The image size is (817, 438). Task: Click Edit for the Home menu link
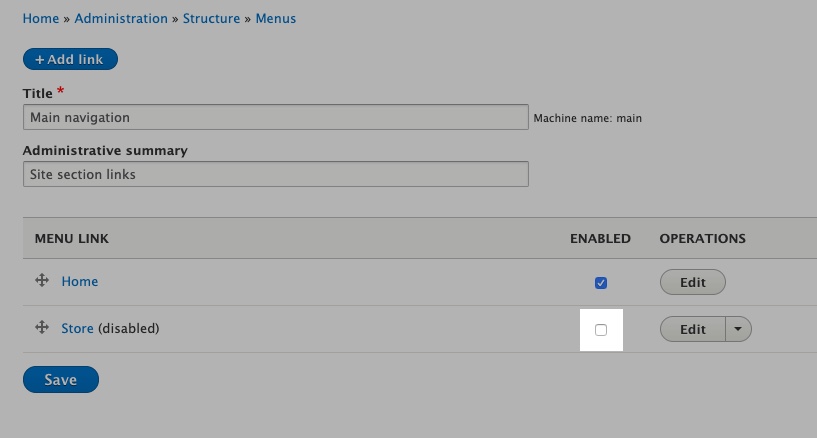click(x=692, y=282)
